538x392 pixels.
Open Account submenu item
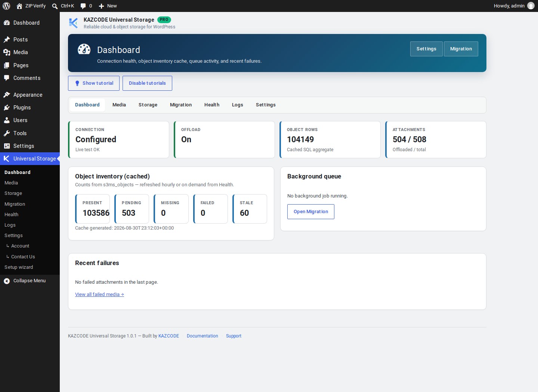click(x=30, y=246)
